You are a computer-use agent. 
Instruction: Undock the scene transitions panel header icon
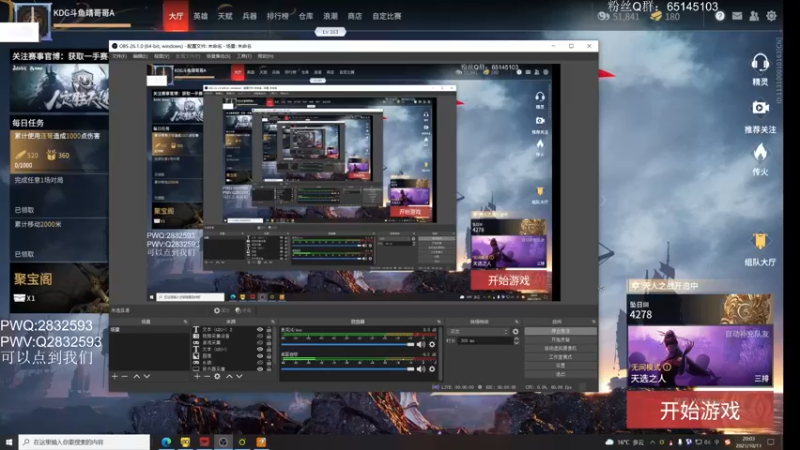point(516,322)
